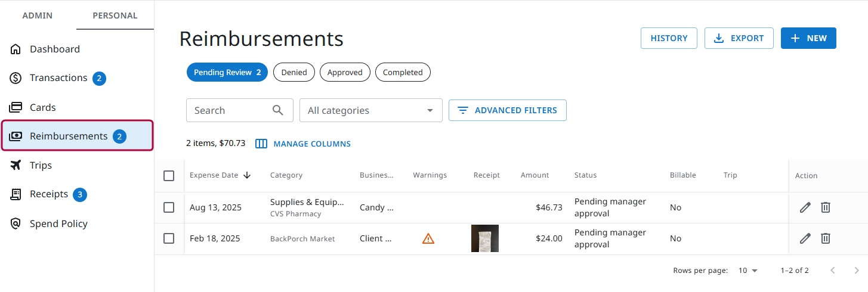868x292 pixels.
Task: Open Advanced Filters panel
Action: coord(507,110)
